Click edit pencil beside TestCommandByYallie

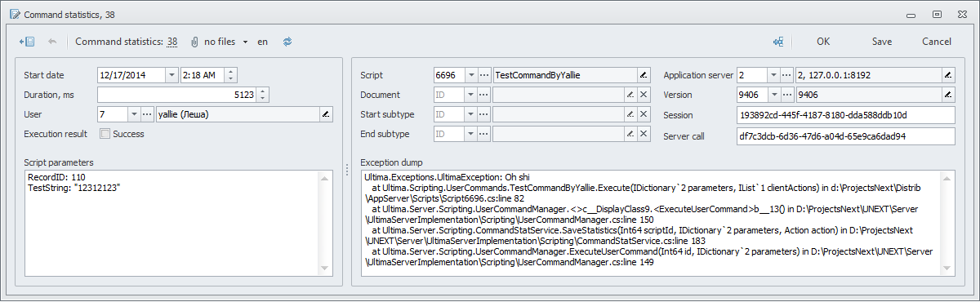(643, 75)
